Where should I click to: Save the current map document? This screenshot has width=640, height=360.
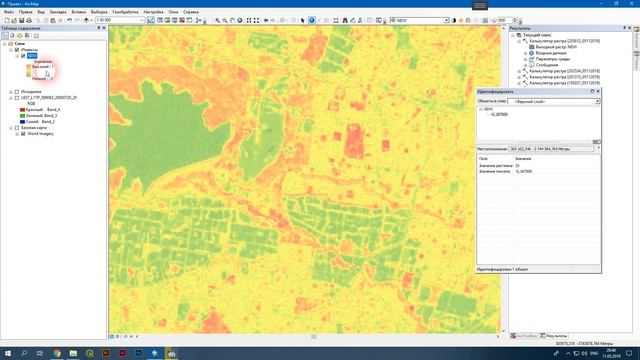[x=21, y=20]
